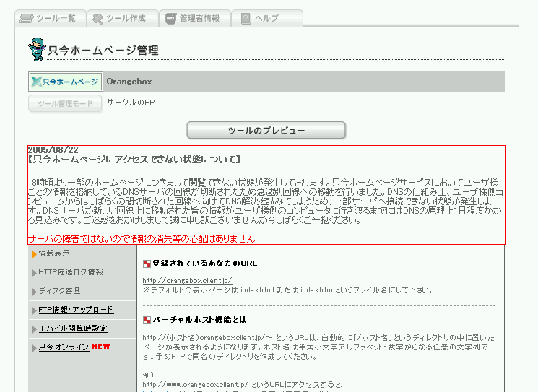538x392 pixels.
Task: Go to FTP情報・アップロード page
Action: click(x=76, y=310)
